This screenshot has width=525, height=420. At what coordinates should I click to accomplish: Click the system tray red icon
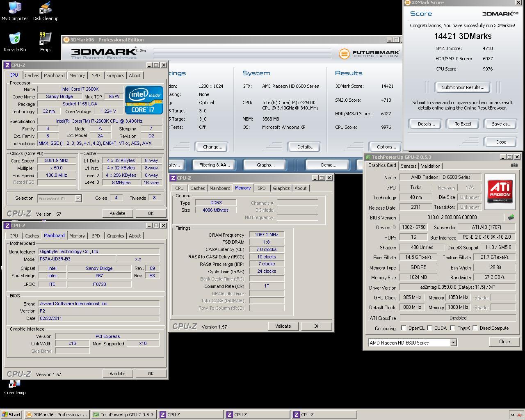click(520, 415)
